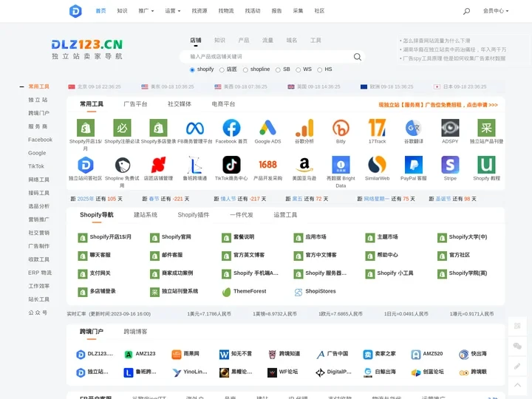The height and width of the screenshot is (399, 532).
Task: Open the 1688 产品开发采购 icon
Action: pos(267,165)
